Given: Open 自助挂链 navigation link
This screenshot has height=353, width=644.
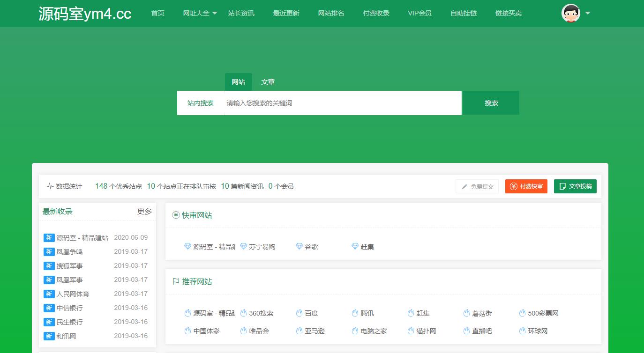Looking at the screenshot, I should (x=464, y=13).
